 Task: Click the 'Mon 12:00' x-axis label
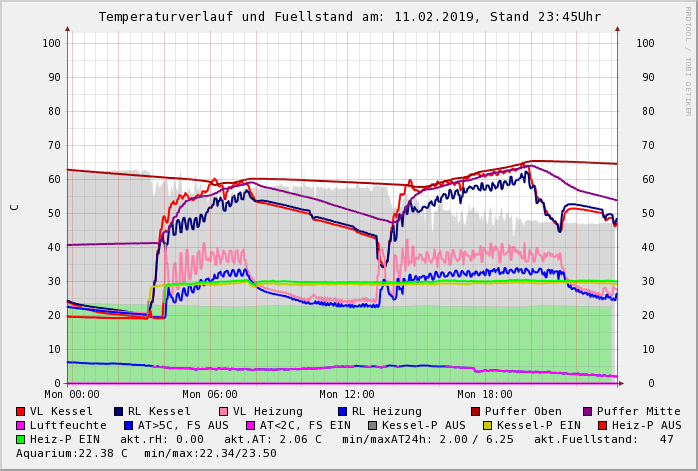point(347,394)
